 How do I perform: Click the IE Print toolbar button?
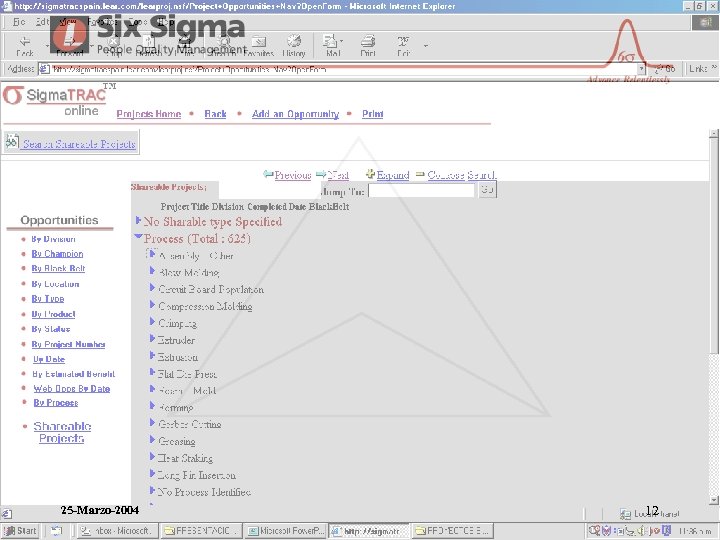(x=368, y=46)
